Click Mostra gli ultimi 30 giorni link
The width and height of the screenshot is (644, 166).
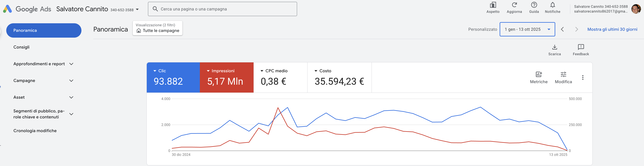[x=612, y=29]
